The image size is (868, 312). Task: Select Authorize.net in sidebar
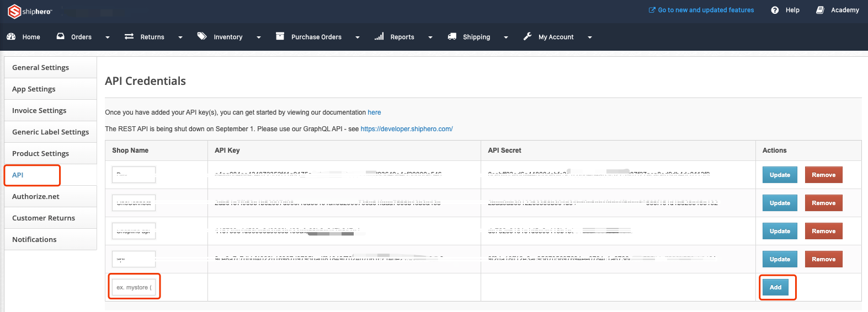coord(50,196)
